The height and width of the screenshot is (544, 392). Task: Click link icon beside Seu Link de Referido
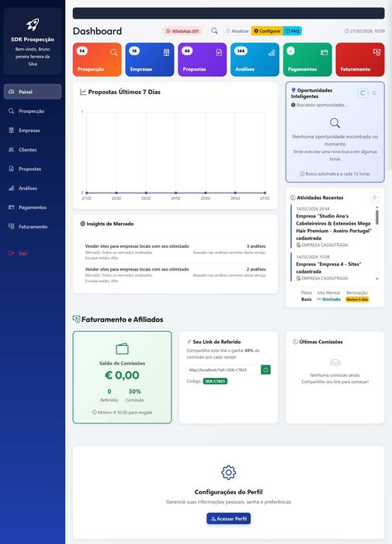coord(189,342)
